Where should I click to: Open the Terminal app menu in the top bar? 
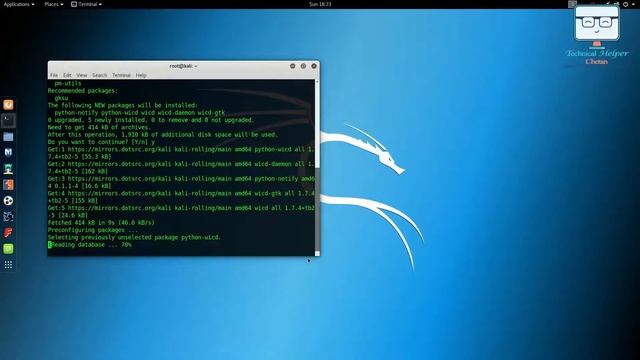[x=86, y=4]
